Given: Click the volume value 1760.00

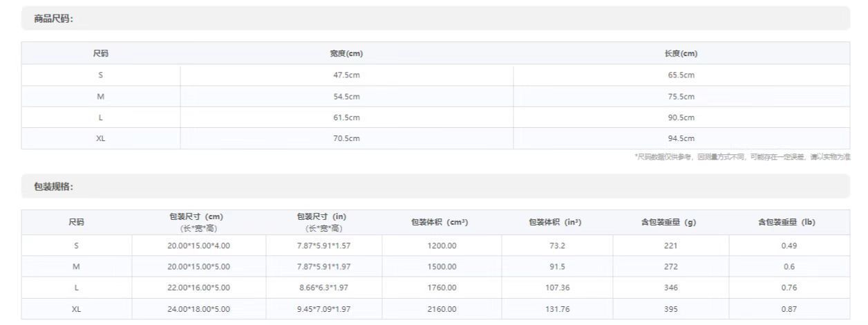Looking at the screenshot, I should [x=442, y=288].
